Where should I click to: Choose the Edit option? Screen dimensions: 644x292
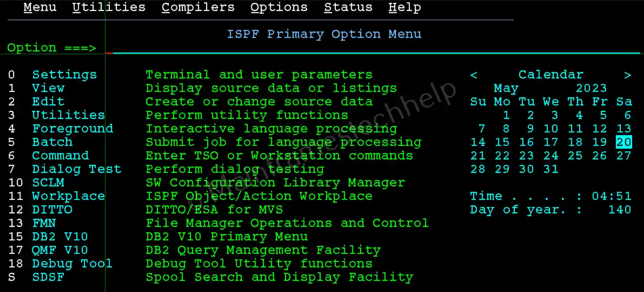48,102
